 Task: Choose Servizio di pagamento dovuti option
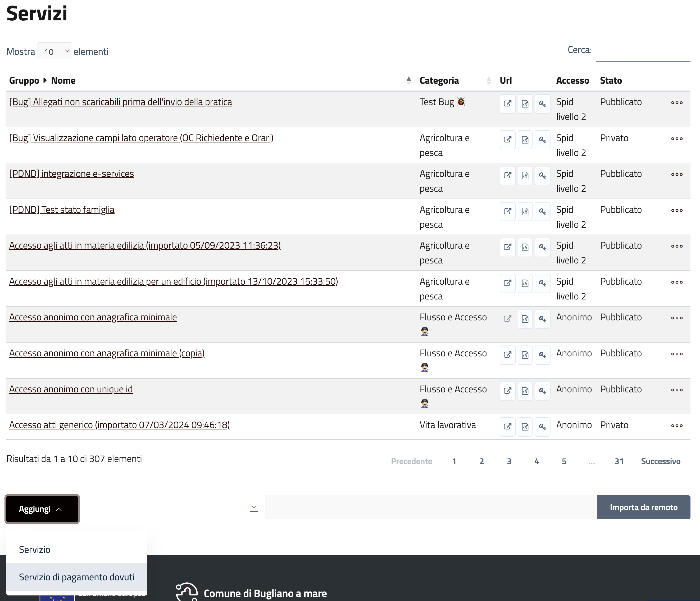click(77, 577)
